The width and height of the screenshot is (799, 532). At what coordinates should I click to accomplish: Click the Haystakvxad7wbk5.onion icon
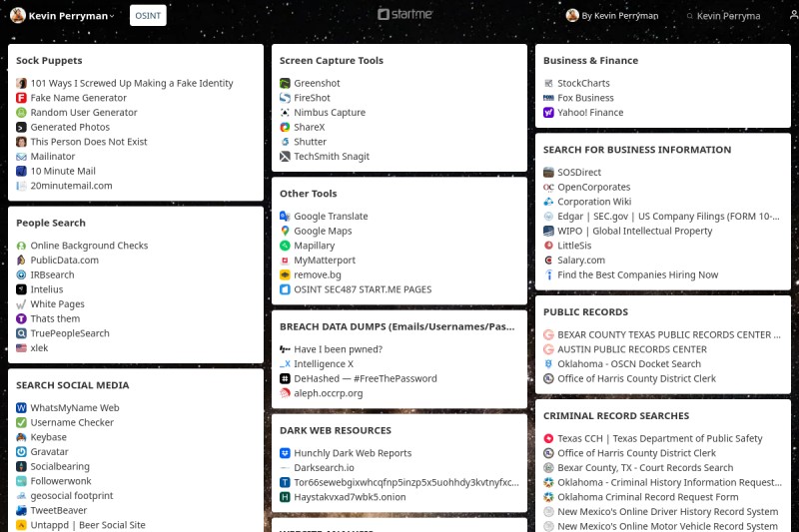(285, 497)
